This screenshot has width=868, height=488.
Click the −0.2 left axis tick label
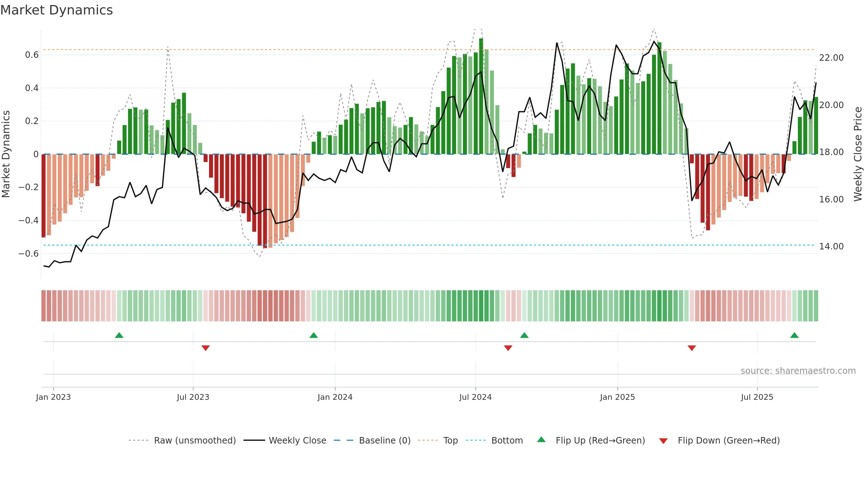(x=29, y=187)
